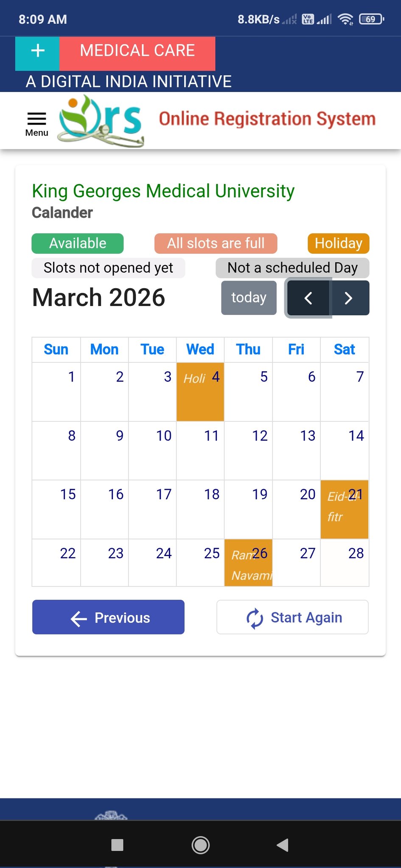Click the Previous button
Viewport: 401px width, 868px height.
[x=108, y=617]
